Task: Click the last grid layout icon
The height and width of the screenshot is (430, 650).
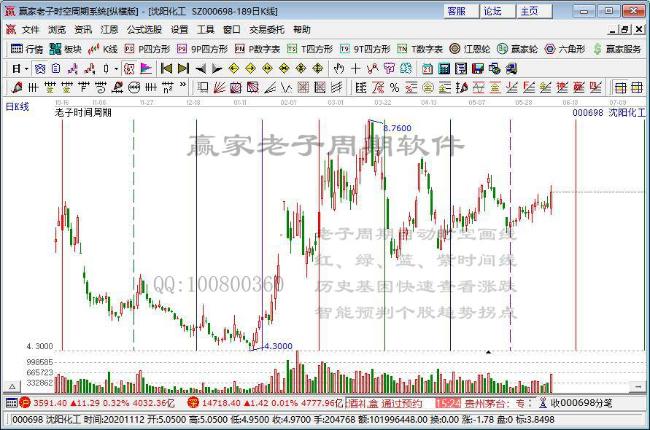Action: (x=636, y=87)
